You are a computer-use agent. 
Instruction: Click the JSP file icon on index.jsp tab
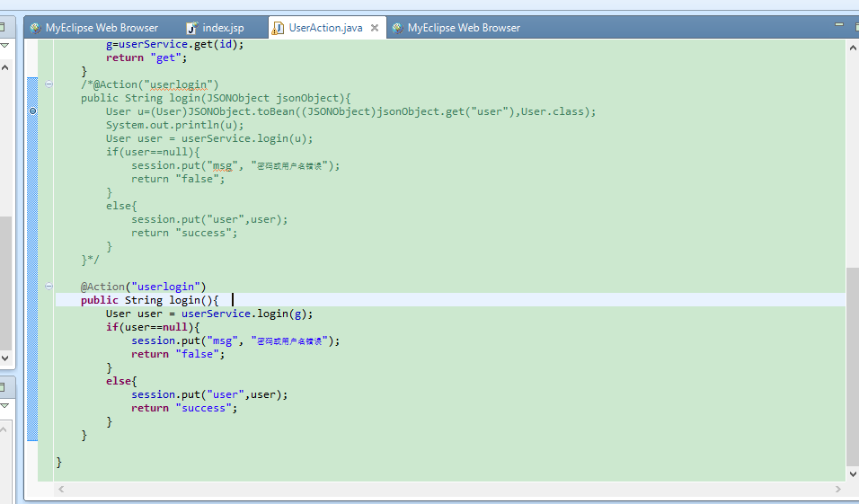tap(191, 28)
